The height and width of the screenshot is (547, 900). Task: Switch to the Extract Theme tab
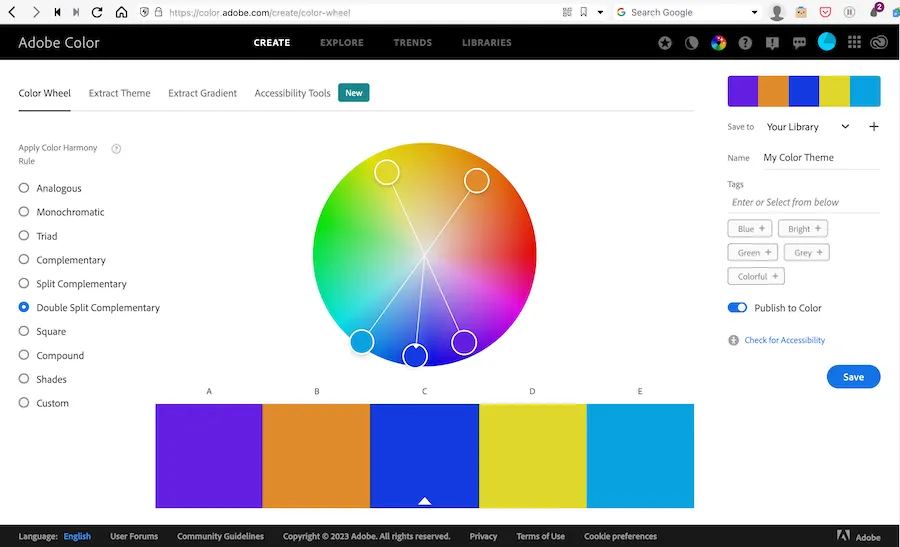pyautogui.click(x=119, y=93)
